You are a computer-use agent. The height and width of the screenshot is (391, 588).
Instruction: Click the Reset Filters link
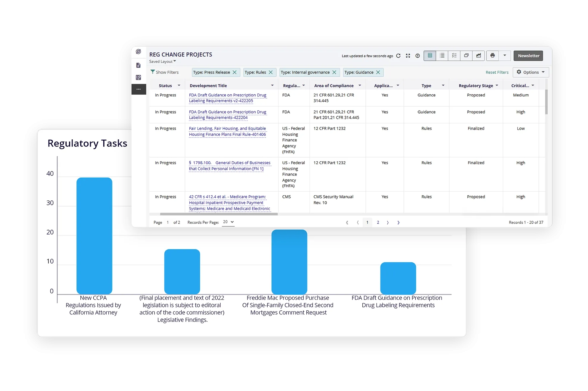pos(497,72)
